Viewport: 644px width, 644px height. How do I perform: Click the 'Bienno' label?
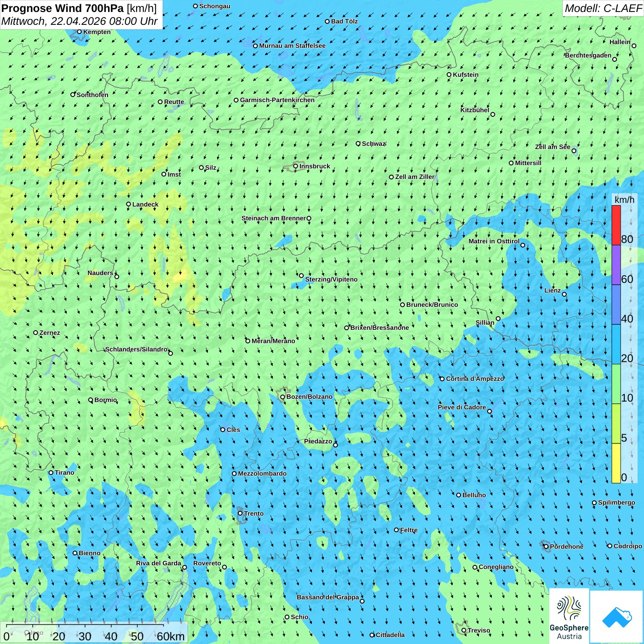[90, 553]
